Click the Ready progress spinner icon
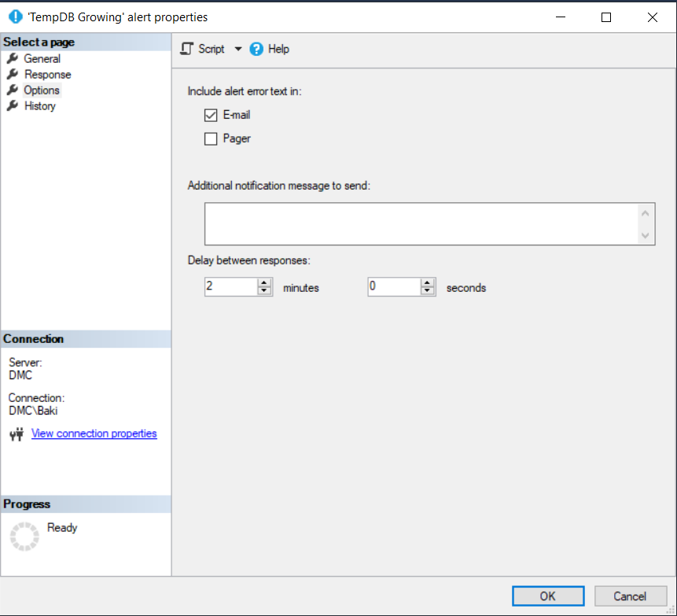 click(24, 536)
